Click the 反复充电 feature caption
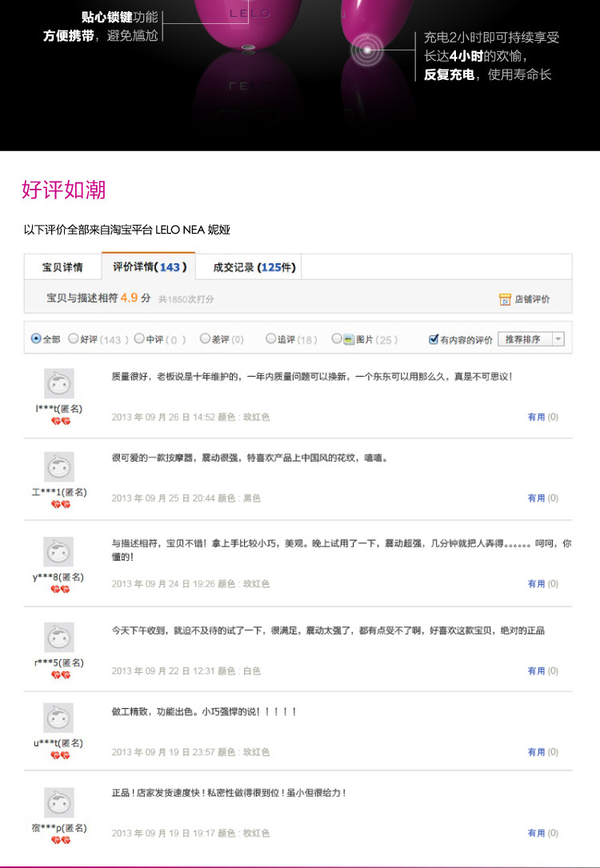 (x=449, y=74)
